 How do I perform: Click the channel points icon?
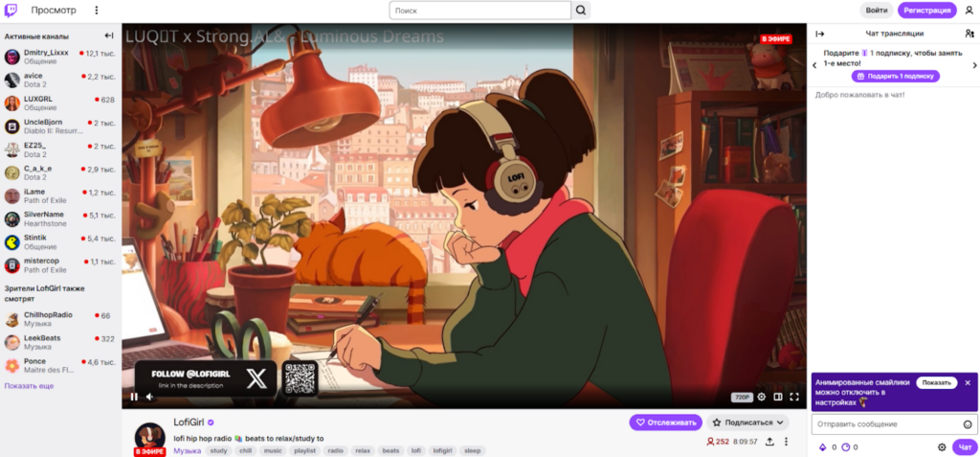(x=846, y=447)
